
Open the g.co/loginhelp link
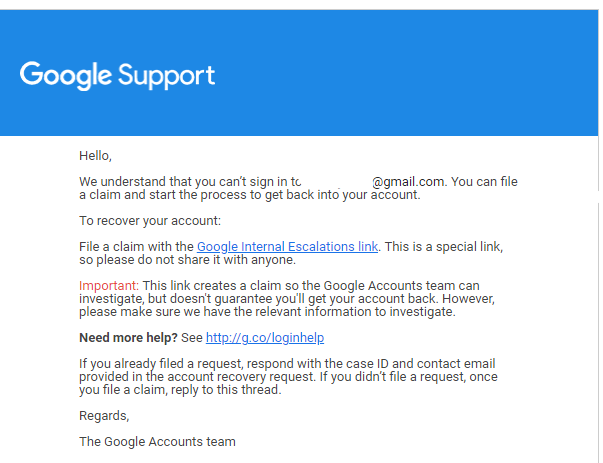pos(265,338)
